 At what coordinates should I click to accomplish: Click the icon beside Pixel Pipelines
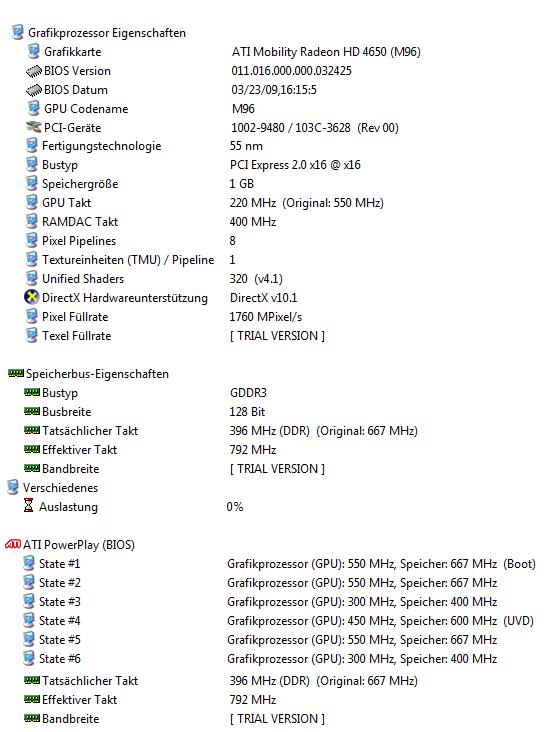tap(31, 240)
